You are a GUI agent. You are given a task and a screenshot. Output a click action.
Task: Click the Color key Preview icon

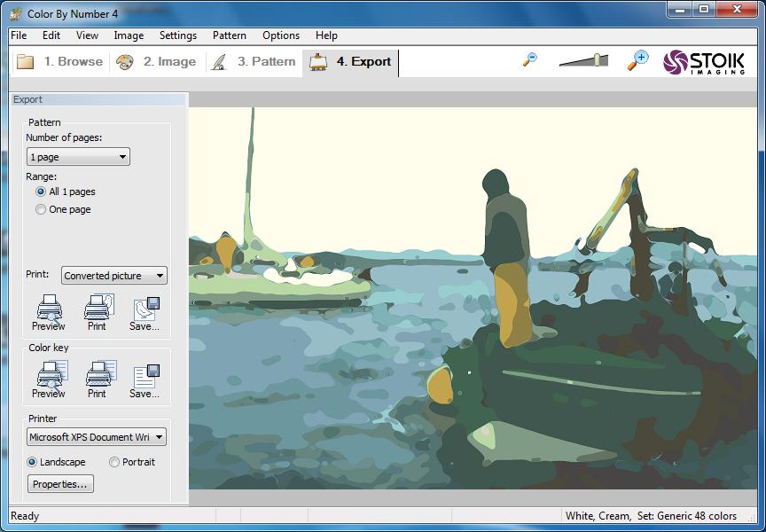[x=51, y=375]
